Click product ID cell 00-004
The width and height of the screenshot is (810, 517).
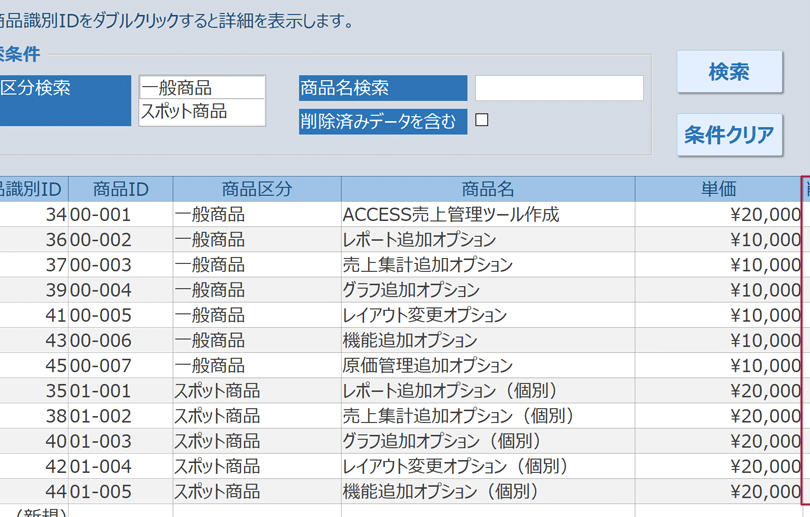click(x=120, y=290)
